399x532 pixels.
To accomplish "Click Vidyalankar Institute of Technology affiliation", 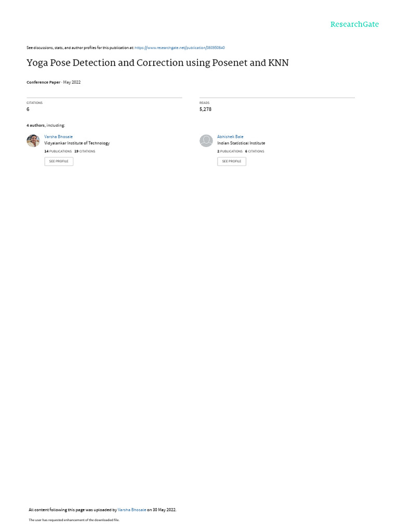I will coord(77,143).
